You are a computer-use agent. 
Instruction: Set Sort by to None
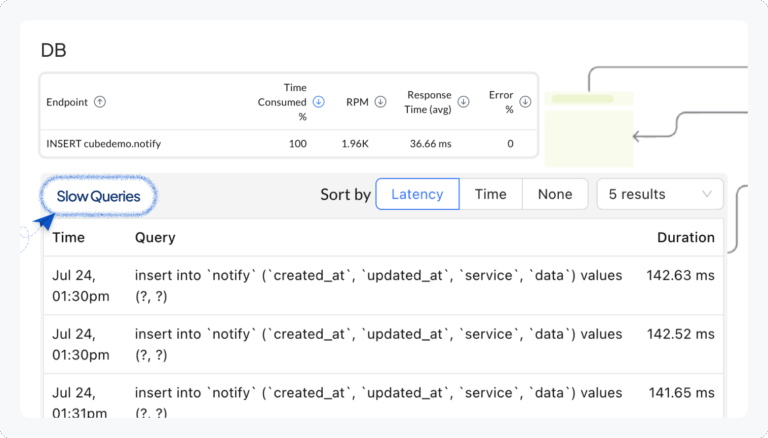555,194
